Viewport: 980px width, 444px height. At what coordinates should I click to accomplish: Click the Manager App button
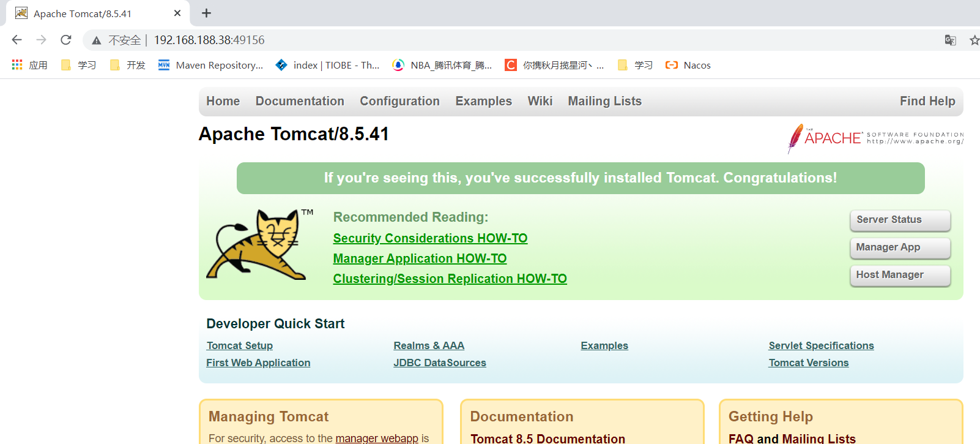click(900, 247)
